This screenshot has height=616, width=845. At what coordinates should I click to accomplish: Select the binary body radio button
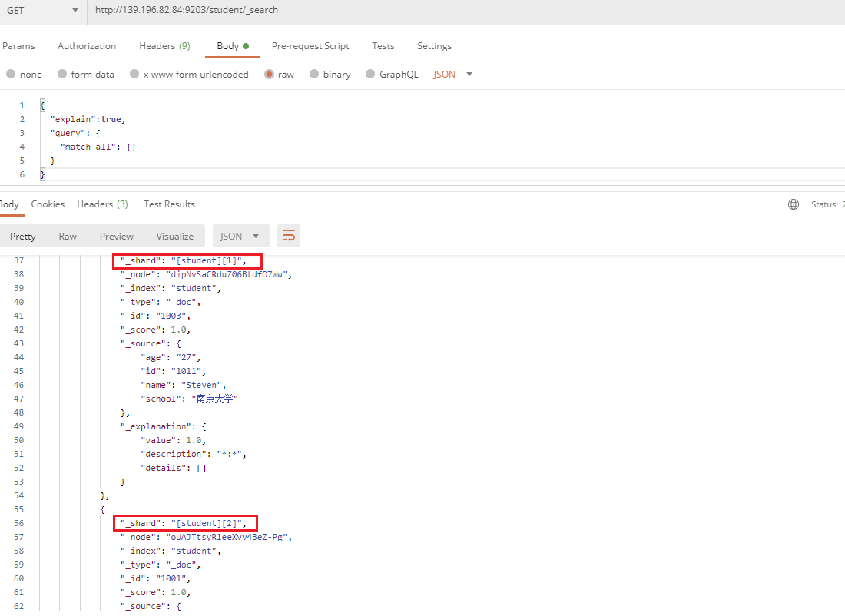(x=314, y=74)
